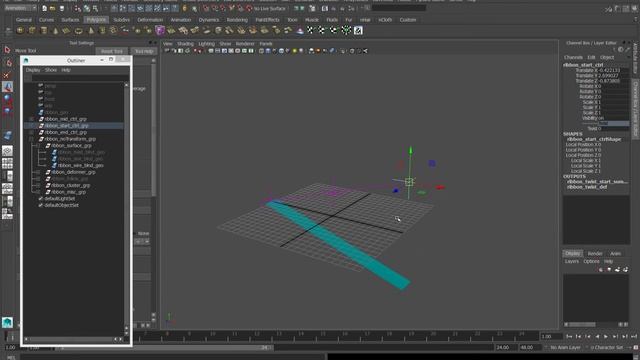The width and height of the screenshot is (640, 360).
Task: Activate the Select tool in the toolbox
Action: [7, 50]
